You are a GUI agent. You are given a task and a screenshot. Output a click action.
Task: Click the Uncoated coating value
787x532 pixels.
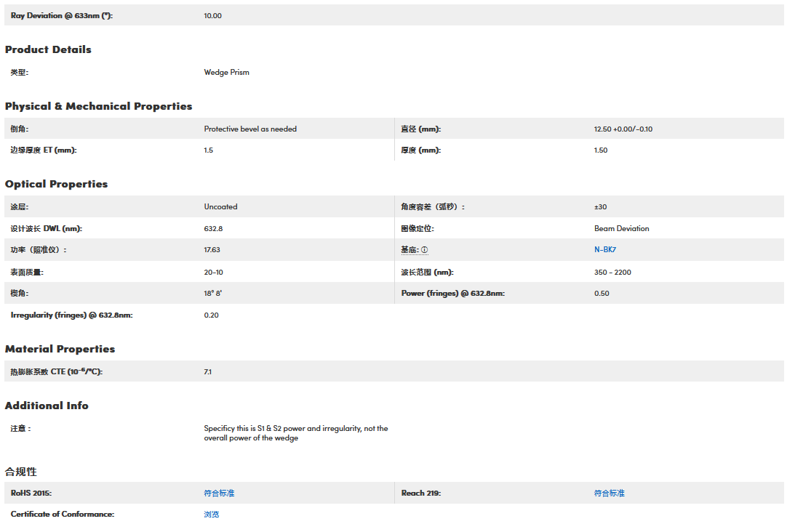220,207
